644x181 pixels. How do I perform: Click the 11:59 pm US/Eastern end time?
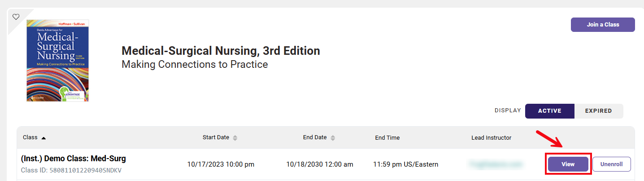pyautogui.click(x=405, y=164)
